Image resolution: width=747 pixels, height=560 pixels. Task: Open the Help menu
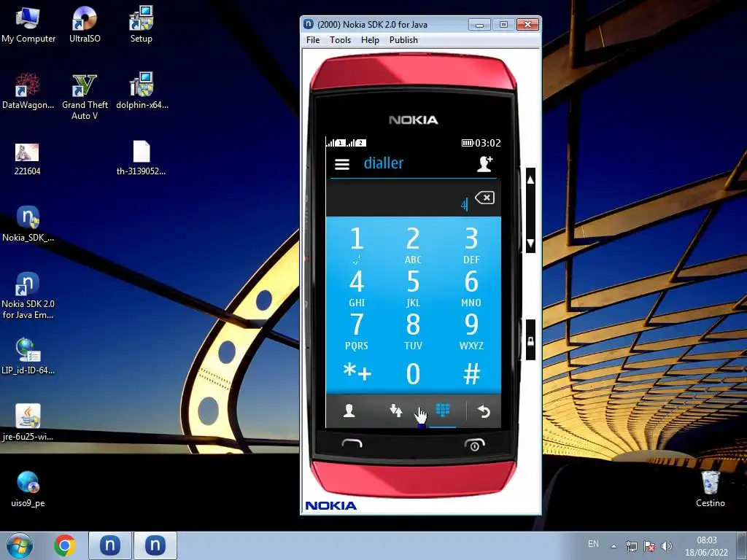(370, 40)
